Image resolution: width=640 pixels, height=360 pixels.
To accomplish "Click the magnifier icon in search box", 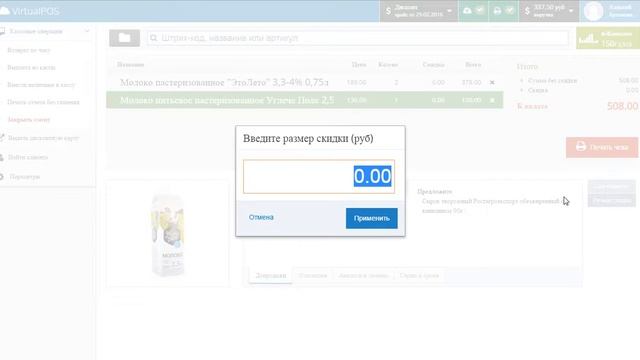I will [x=153, y=38].
